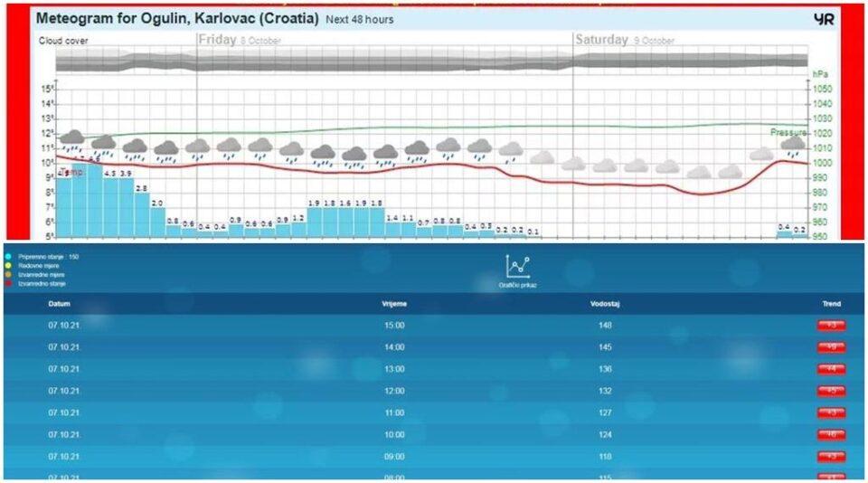This screenshot has height=483, width=868.
Task: Click the Vrijeme column header
Action: click(394, 304)
